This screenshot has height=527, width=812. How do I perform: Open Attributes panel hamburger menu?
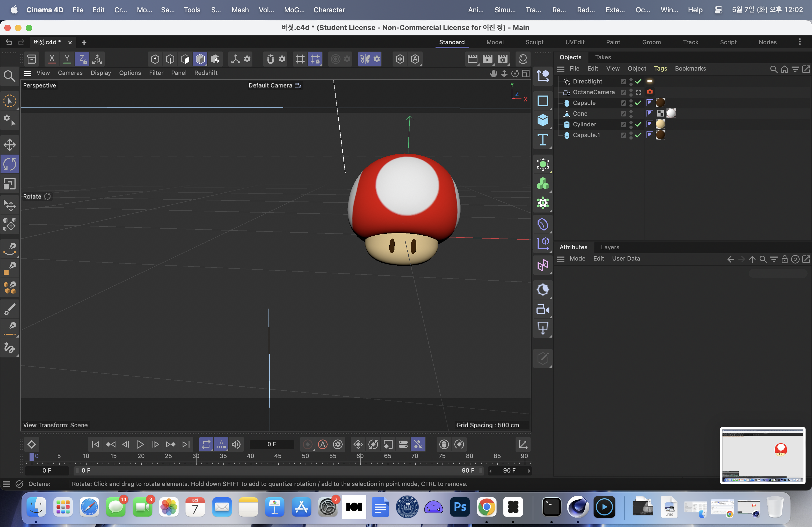click(x=561, y=259)
